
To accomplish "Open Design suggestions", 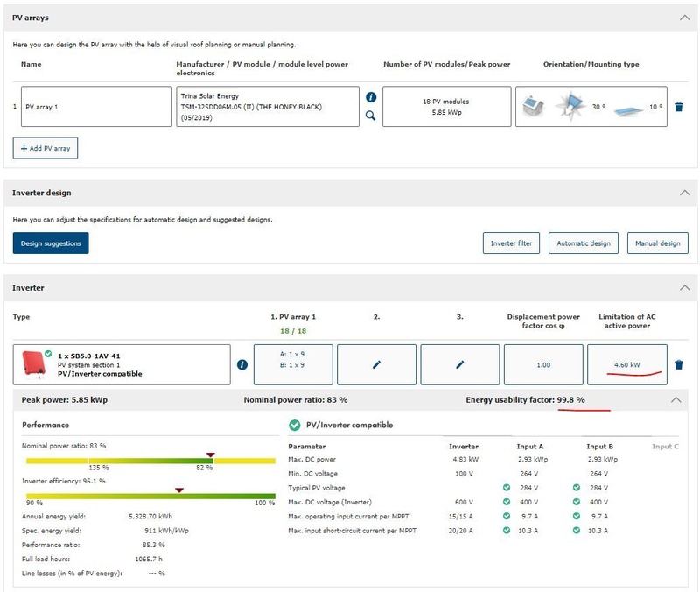I will click(51, 243).
